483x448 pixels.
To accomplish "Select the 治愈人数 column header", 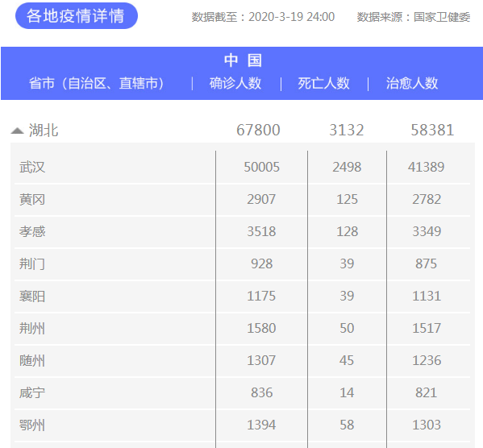I will pos(412,84).
